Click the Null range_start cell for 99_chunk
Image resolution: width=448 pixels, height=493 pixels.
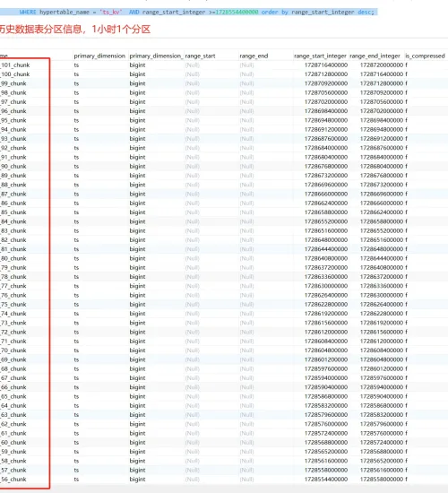tap(192, 83)
